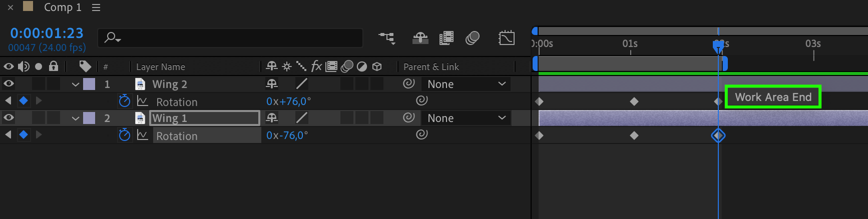The image size is (868, 219).
Task: Click the Wing 2 label color swatch
Action: pyautogui.click(x=89, y=84)
